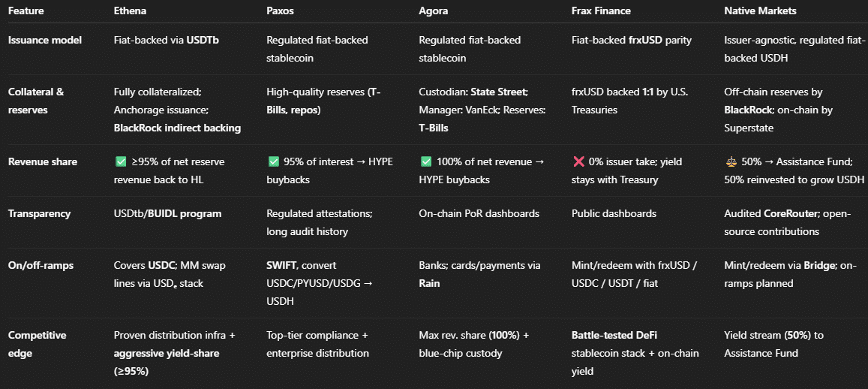The width and height of the screenshot is (868, 389).
Task: Select the Paxos column header
Action: point(280,11)
